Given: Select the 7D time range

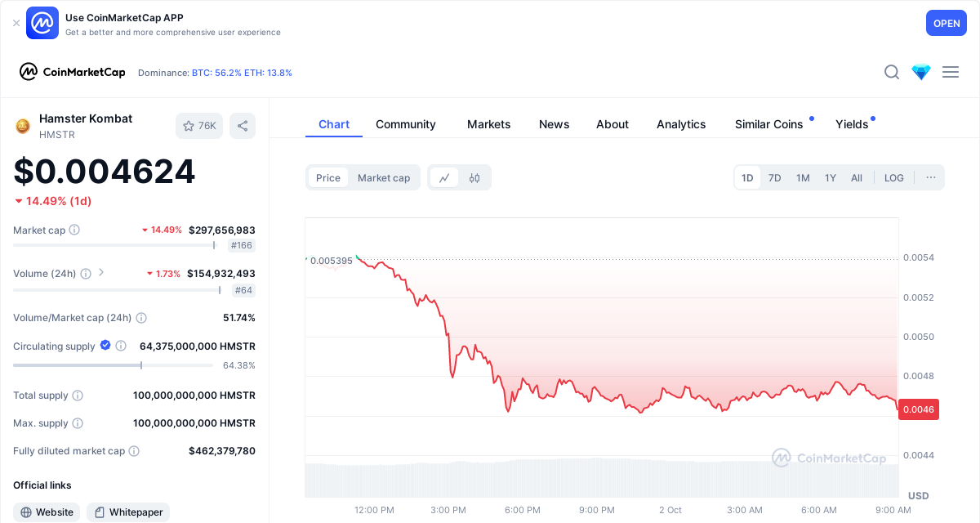Looking at the screenshot, I should [775, 177].
